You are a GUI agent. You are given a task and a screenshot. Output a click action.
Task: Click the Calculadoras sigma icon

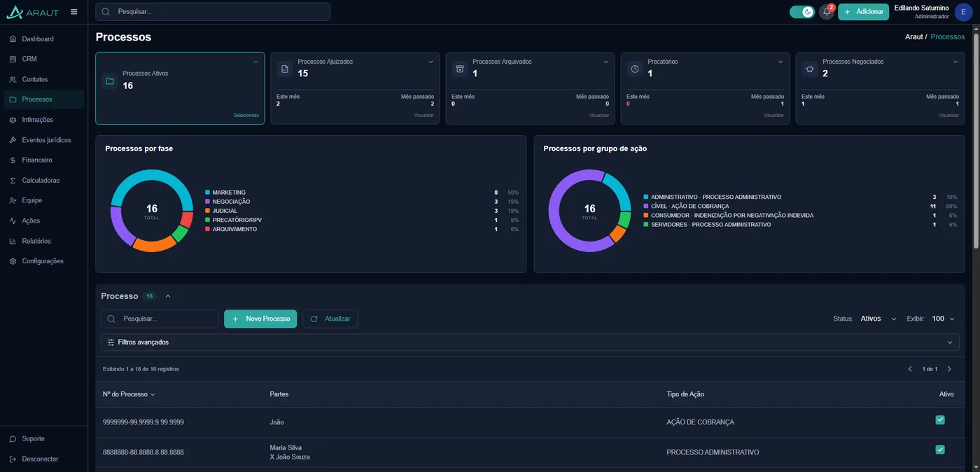pyautogui.click(x=13, y=181)
